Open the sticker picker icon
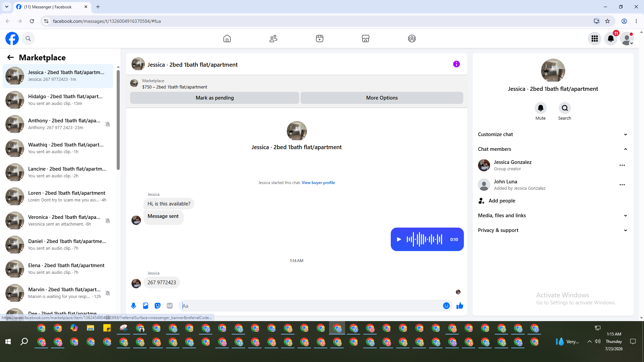 tap(158, 306)
